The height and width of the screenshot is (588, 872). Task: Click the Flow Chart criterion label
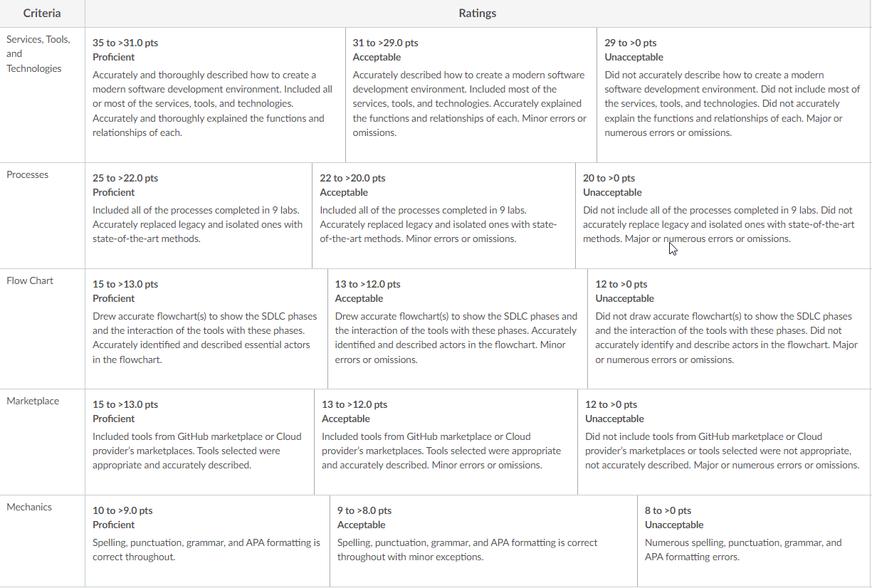(30, 280)
